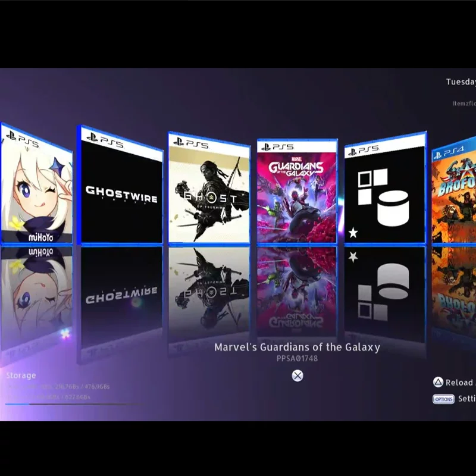The height and width of the screenshot is (476, 476).
Task: Click the Marvel's Guardians of the Galaxy title
Action: click(297, 347)
